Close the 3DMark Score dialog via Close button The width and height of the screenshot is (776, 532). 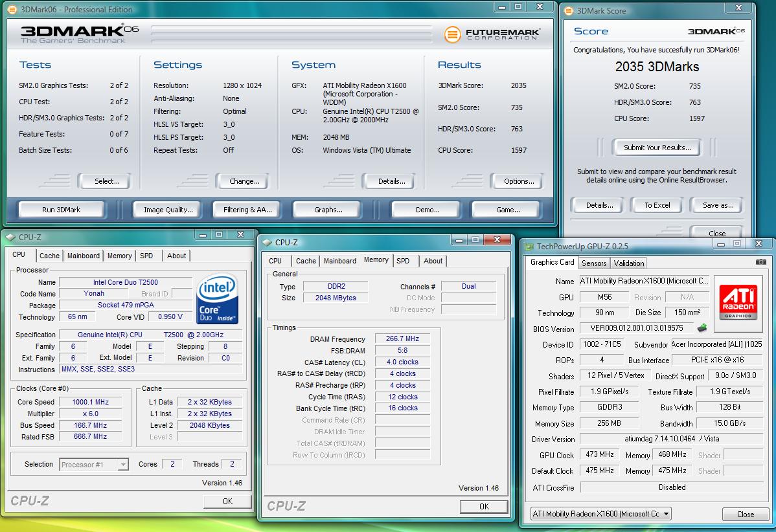[716, 233]
